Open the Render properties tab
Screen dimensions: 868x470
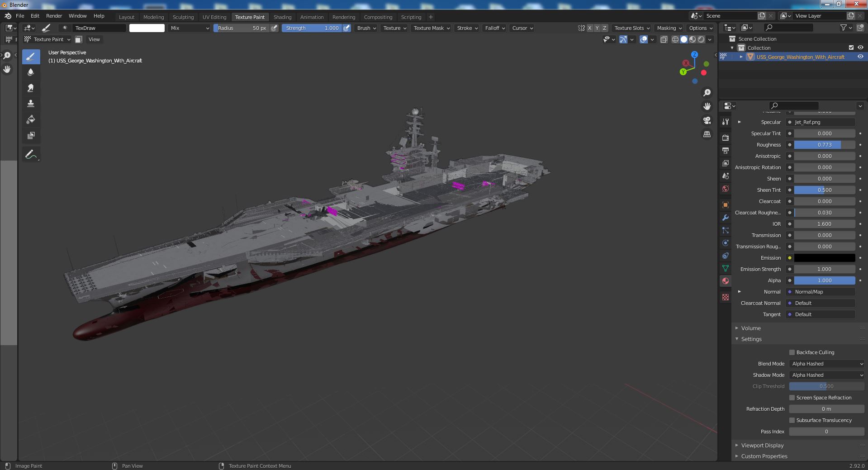coord(726,138)
